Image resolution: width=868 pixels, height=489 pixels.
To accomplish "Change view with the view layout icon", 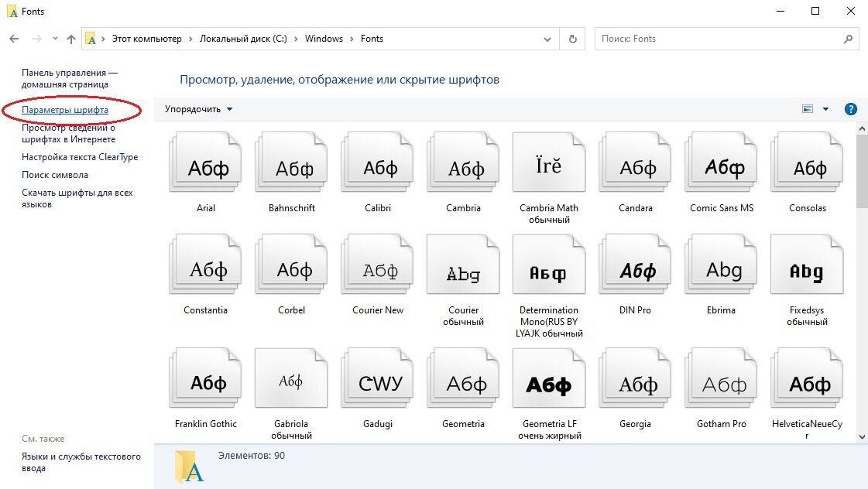I will click(x=808, y=109).
